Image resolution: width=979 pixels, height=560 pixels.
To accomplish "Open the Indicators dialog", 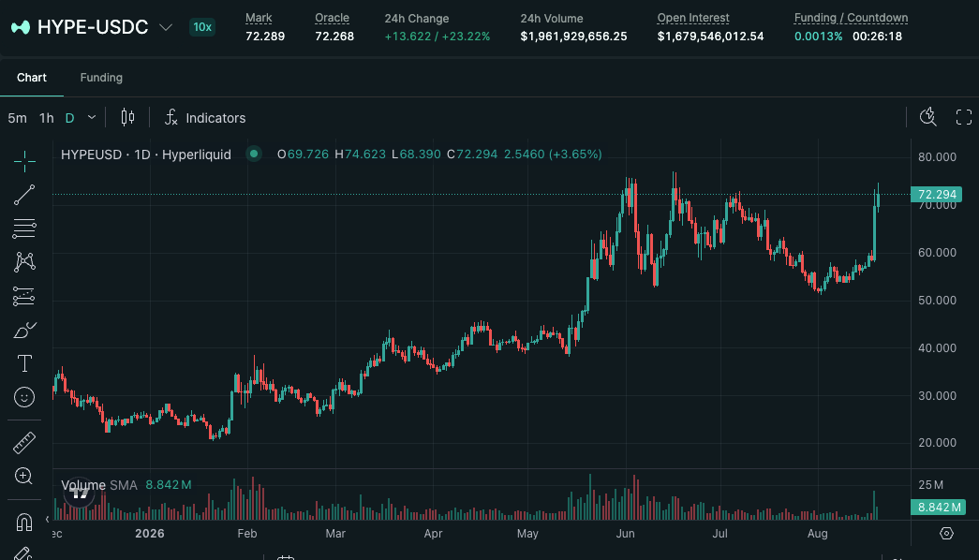I will [205, 117].
